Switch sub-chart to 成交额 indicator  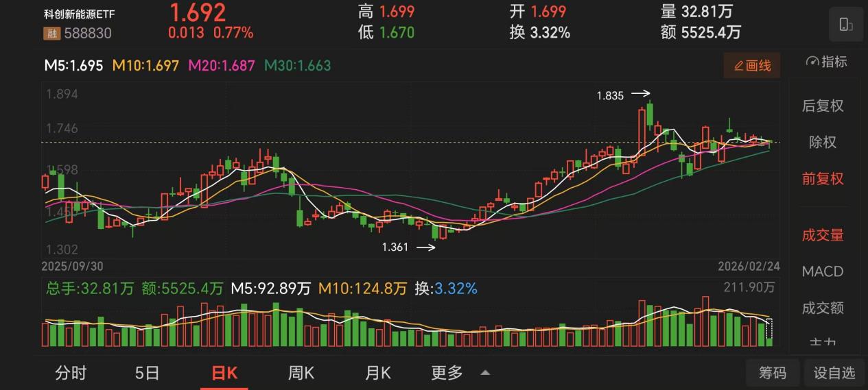point(822,308)
